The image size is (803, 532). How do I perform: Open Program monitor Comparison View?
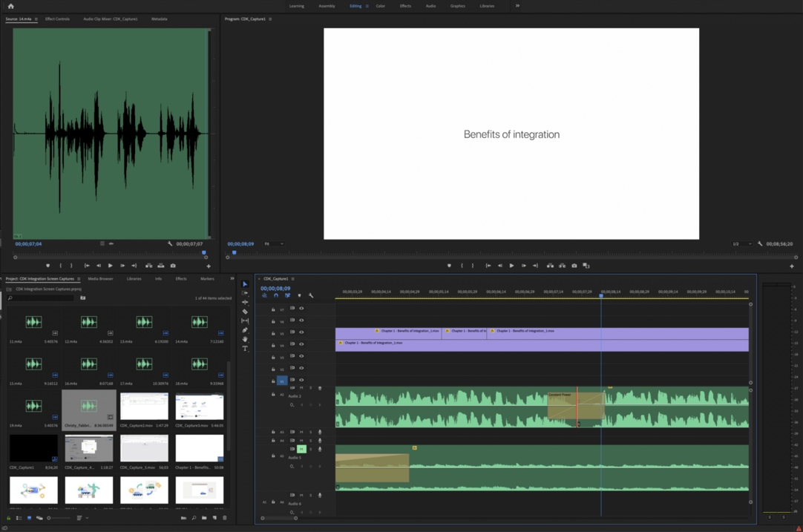[586, 266]
